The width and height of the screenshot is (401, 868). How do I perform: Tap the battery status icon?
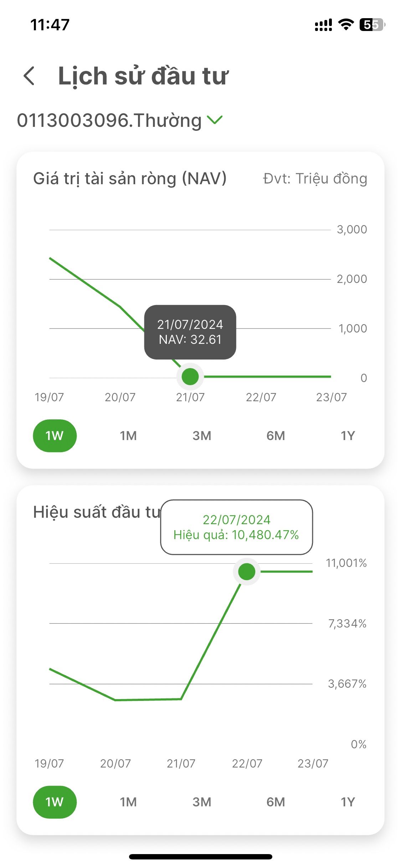tap(372, 25)
